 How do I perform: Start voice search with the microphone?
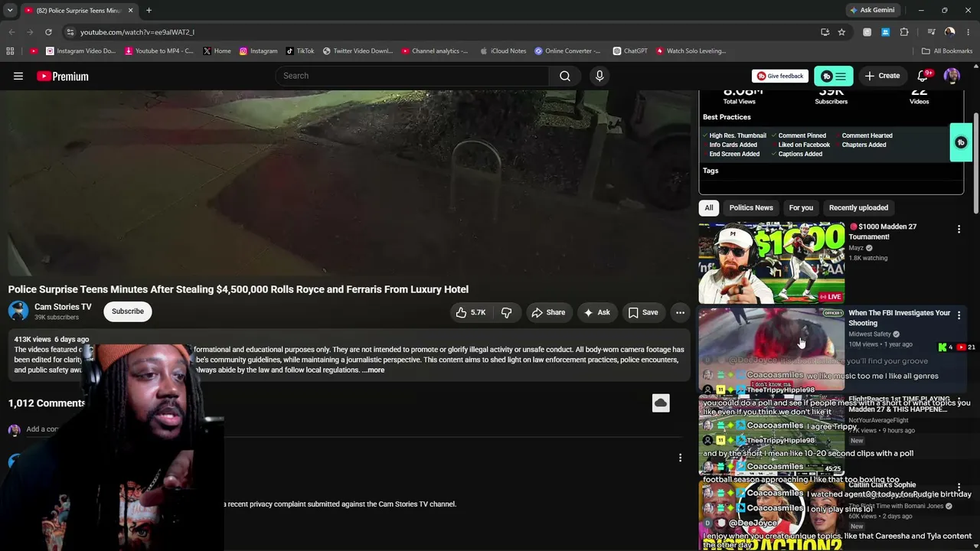click(599, 76)
